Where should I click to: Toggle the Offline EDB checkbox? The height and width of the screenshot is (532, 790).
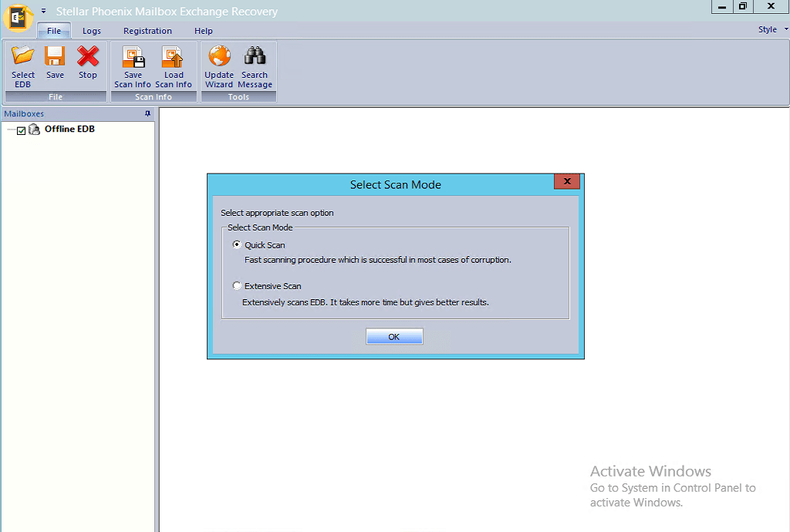click(21, 131)
